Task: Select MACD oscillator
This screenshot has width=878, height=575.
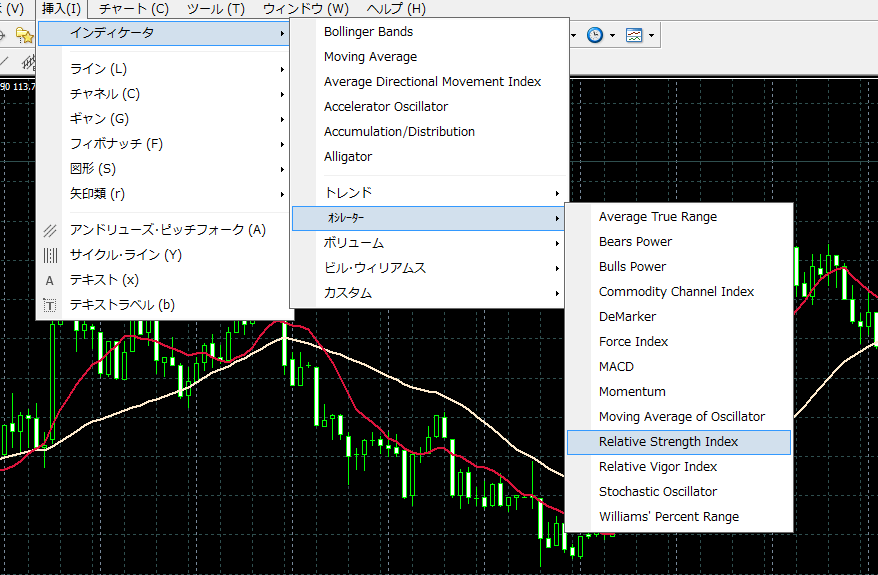Action: (x=679, y=367)
